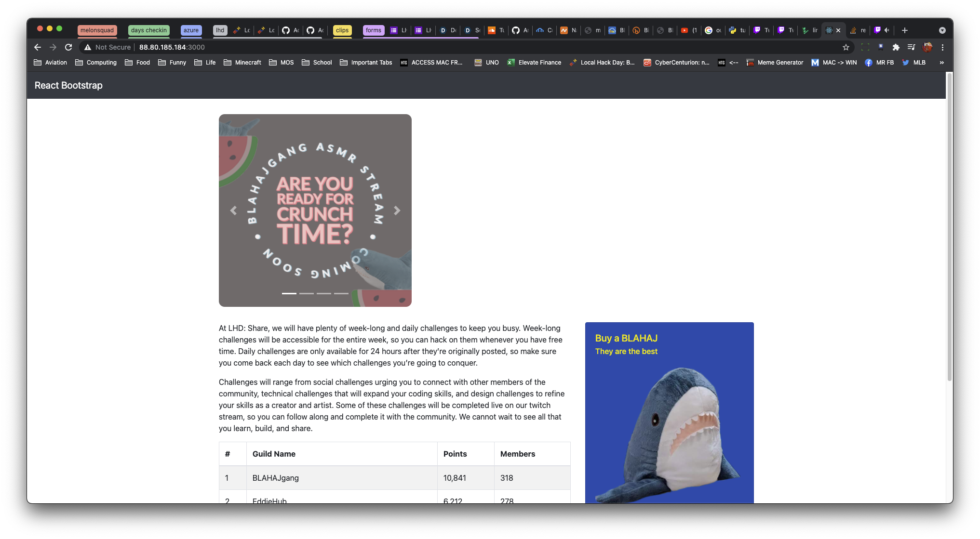Screen dimensions: 980x539
Task: Open a new tab with plus icon
Action: [905, 30]
